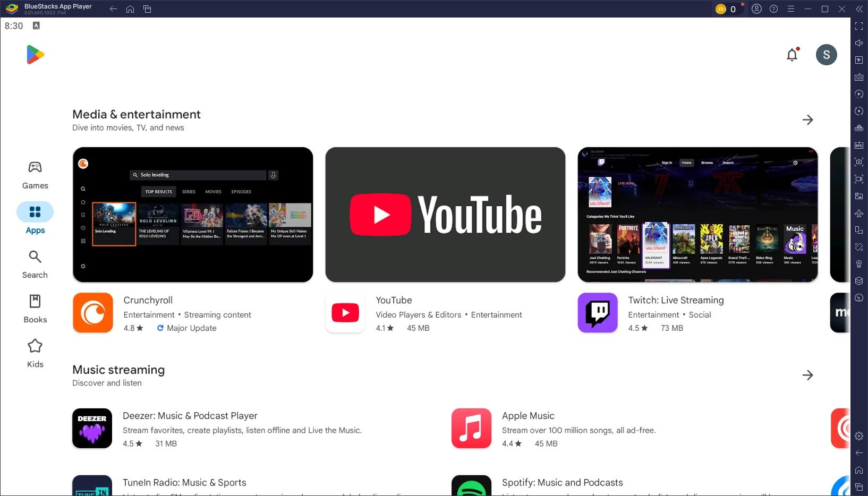The width and height of the screenshot is (868, 496).
Task: Open the YouTube app icon
Action: (345, 313)
